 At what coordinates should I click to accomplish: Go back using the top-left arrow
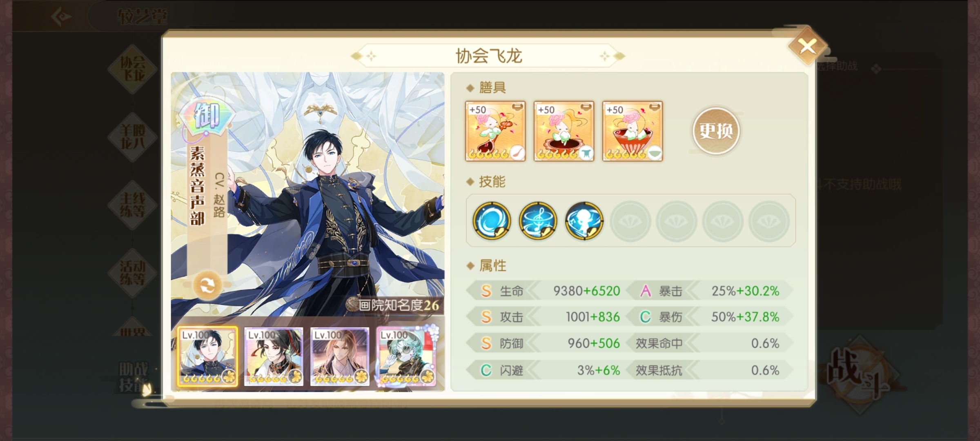point(61,17)
